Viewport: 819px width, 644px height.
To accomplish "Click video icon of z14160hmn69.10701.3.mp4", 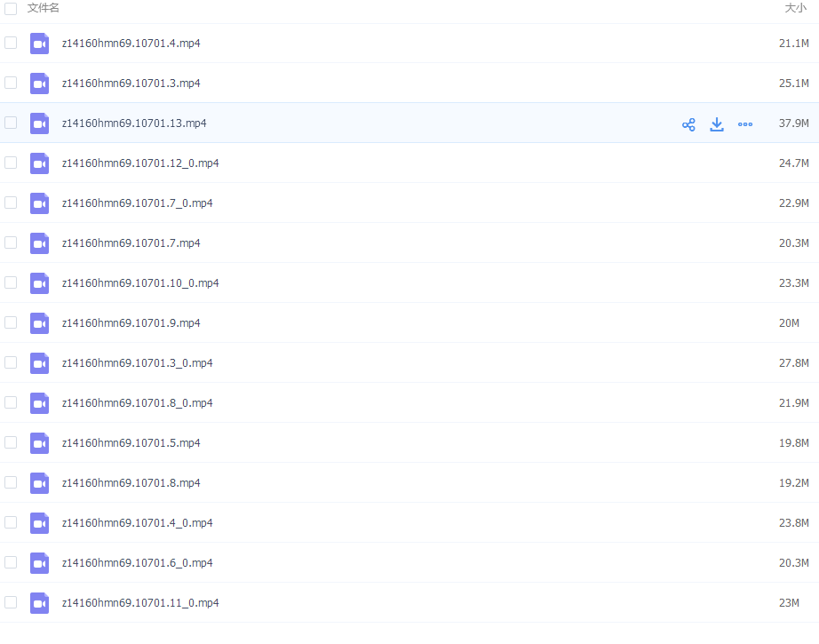I will click(40, 83).
